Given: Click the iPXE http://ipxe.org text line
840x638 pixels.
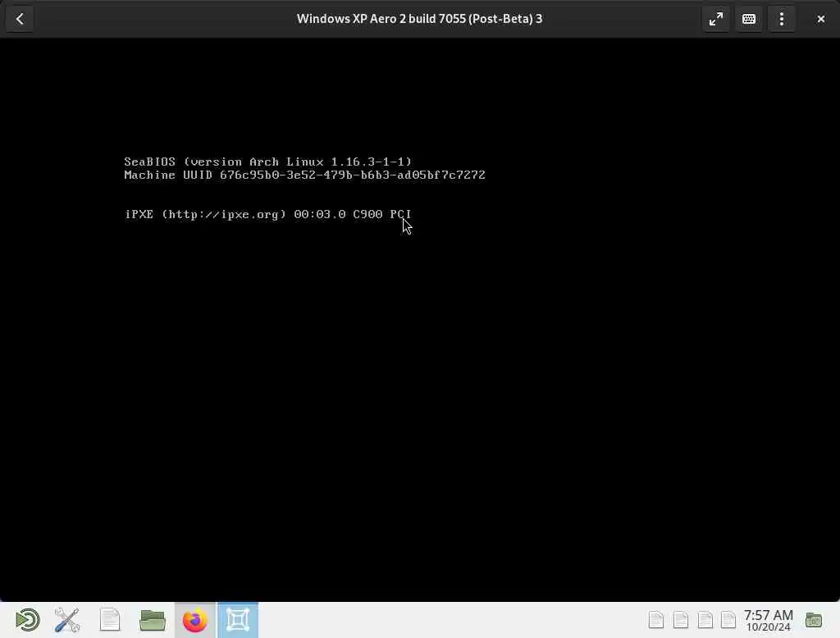Looking at the screenshot, I should 268,214.
